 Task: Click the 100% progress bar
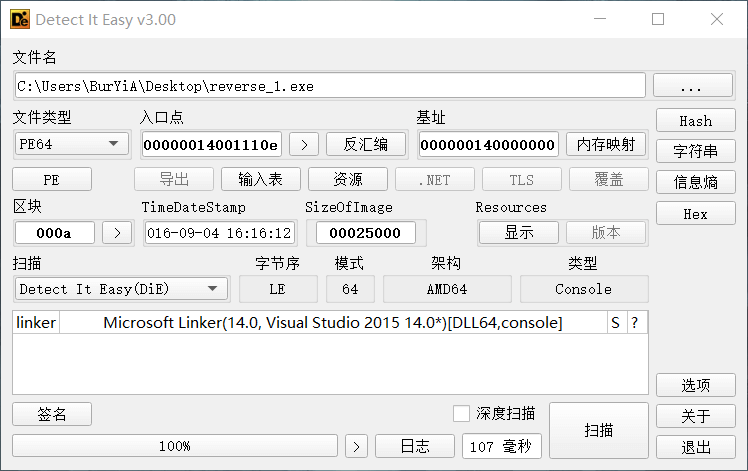(175, 446)
